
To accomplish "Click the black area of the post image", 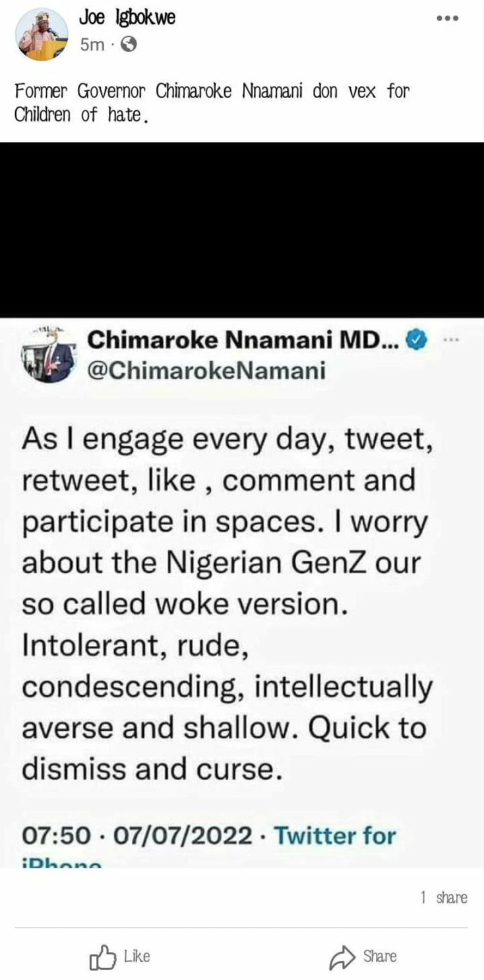I will (x=242, y=229).
